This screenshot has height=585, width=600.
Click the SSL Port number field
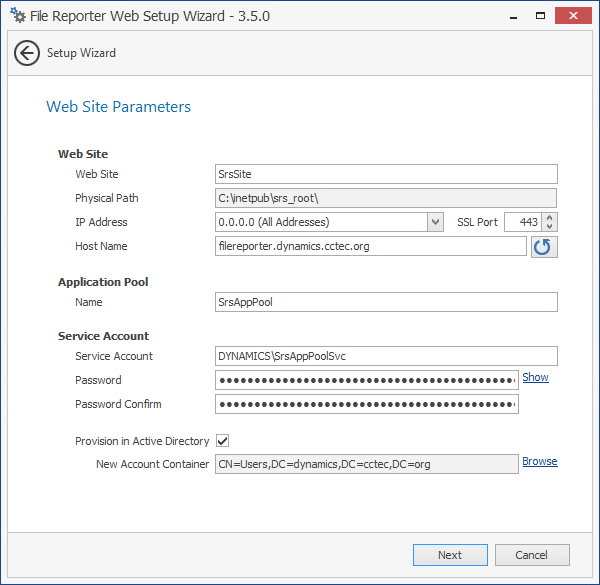[524, 222]
